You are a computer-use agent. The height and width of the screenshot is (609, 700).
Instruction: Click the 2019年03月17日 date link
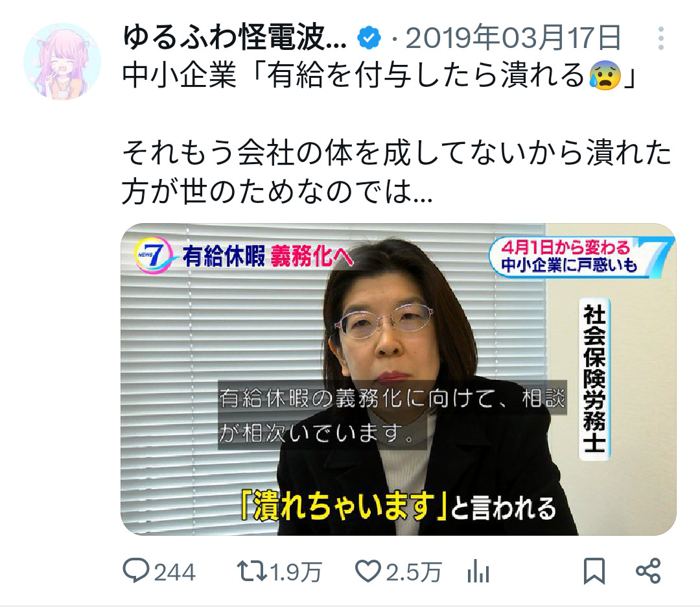pyautogui.click(x=513, y=38)
